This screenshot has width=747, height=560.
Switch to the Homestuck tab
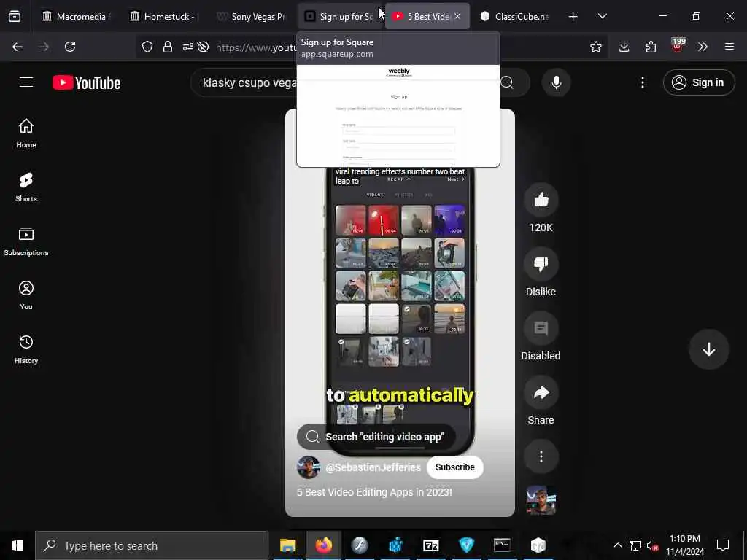tap(164, 17)
